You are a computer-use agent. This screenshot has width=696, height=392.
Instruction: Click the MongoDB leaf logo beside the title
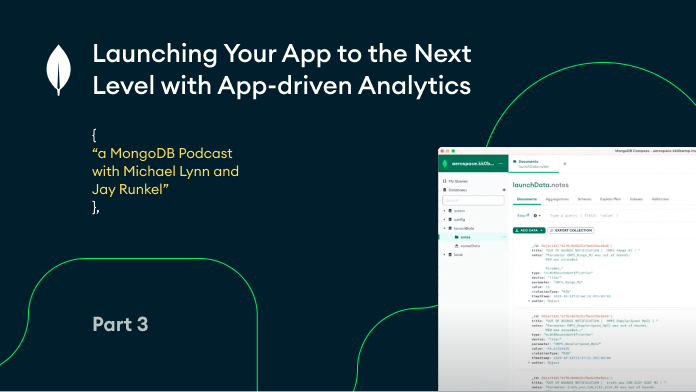click(x=59, y=70)
